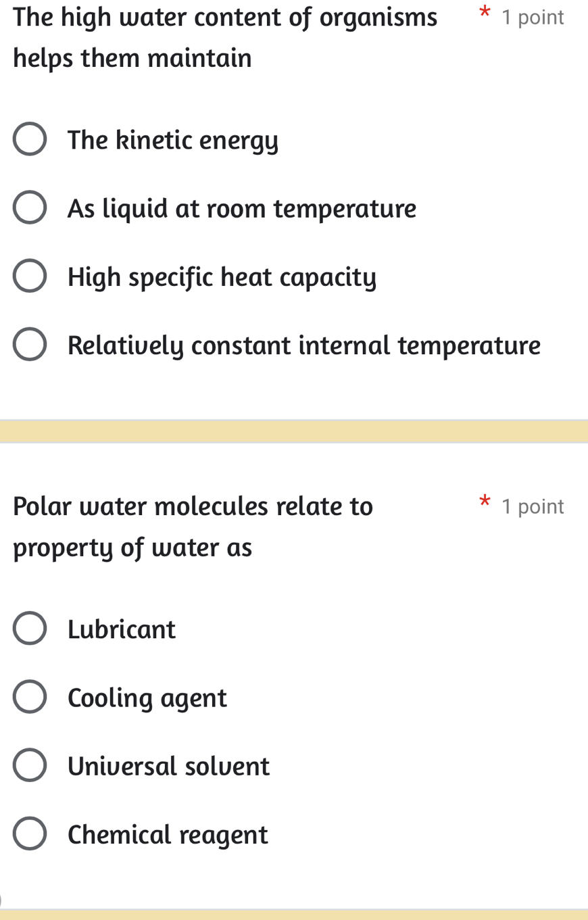The height and width of the screenshot is (920, 588).
Task: Click the "1 point" label on the first question
Action: 532,16
